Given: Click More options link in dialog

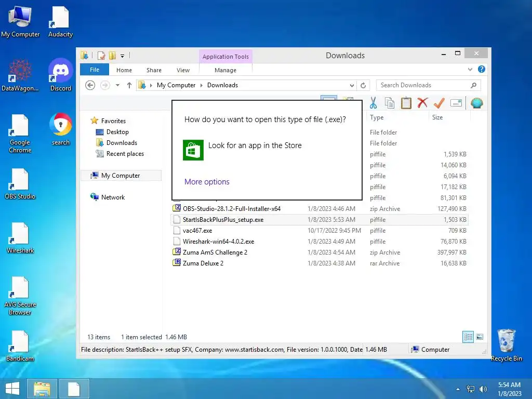Looking at the screenshot, I should (207, 181).
